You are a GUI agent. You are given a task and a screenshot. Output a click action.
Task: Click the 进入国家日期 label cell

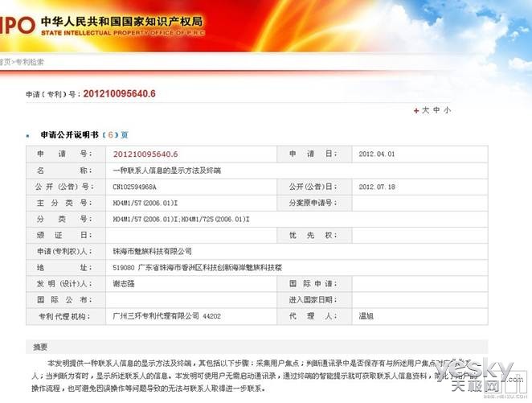click(314, 300)
